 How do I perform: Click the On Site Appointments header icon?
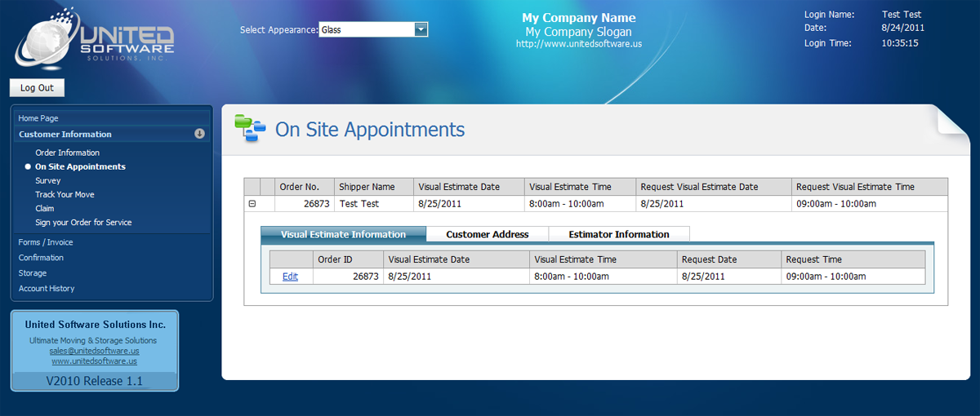pos(250,128)
